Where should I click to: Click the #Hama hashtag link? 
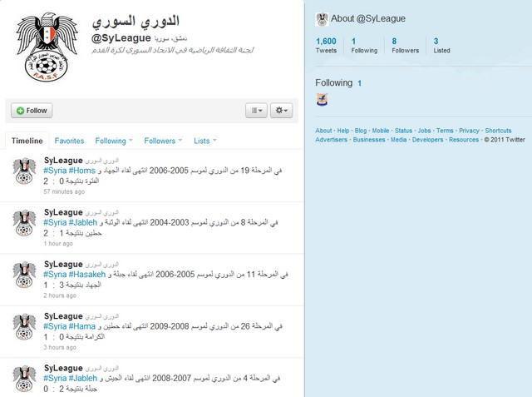[82, 326]
